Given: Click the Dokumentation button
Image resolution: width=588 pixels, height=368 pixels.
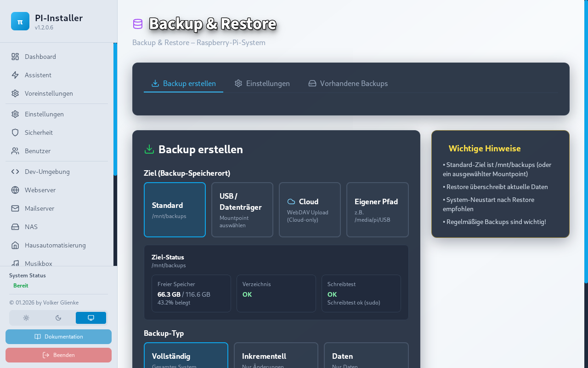Looking at the screenshot, I should [58, 337].
